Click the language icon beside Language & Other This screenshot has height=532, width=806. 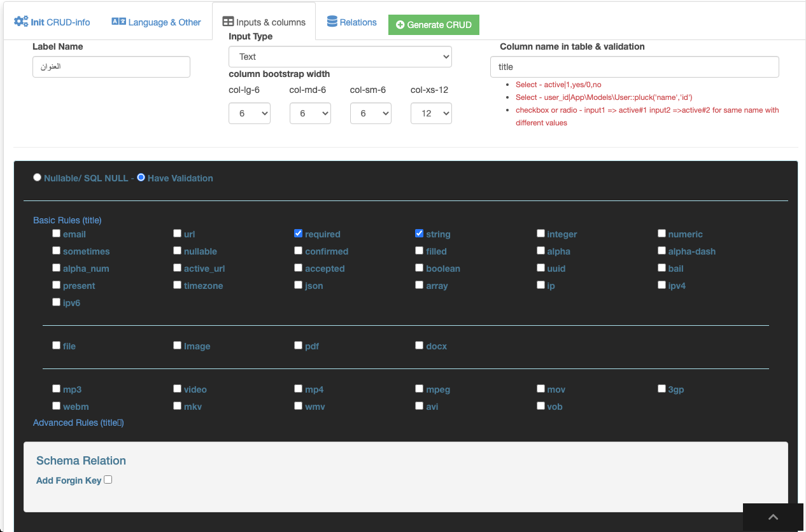coord(118,22)
